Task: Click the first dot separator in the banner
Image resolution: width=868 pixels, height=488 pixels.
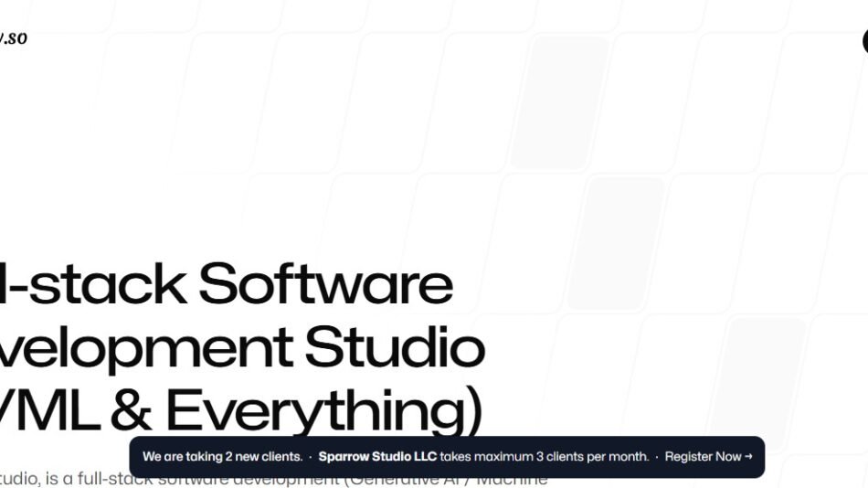Action: pyautogui.click(x=311, y=457)
